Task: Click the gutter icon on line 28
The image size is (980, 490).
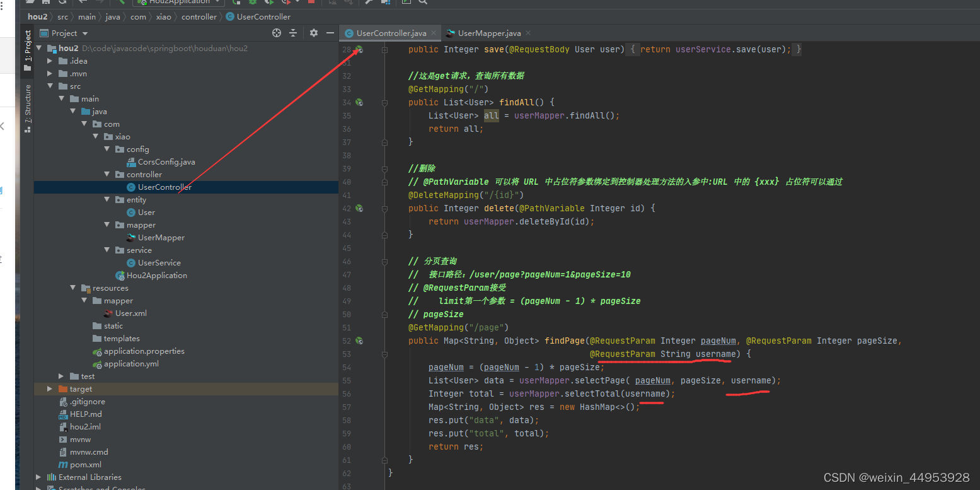Action: [x=359, y=49]
